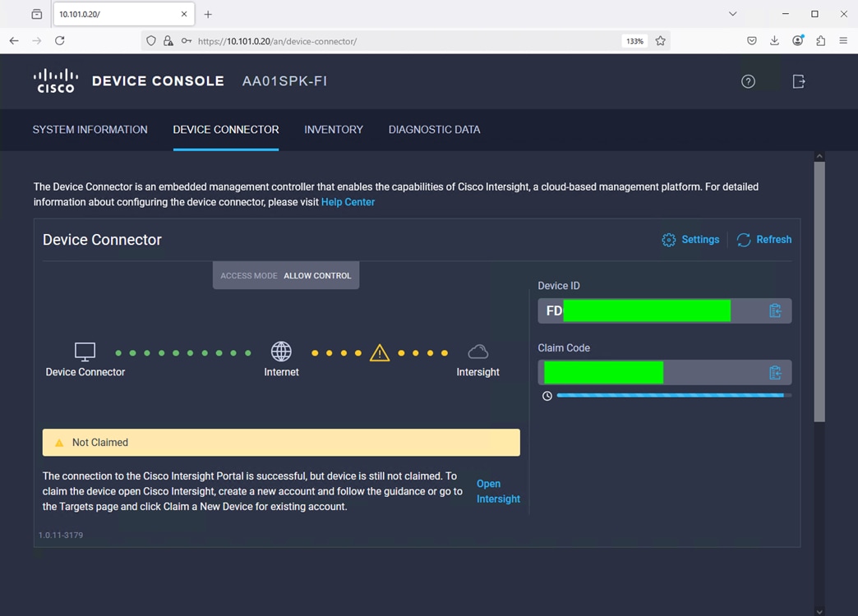Click the Refresh circular arrows icon
This screenshot has height=616, width=858.
pyautogui.click(x=744, y=240)
